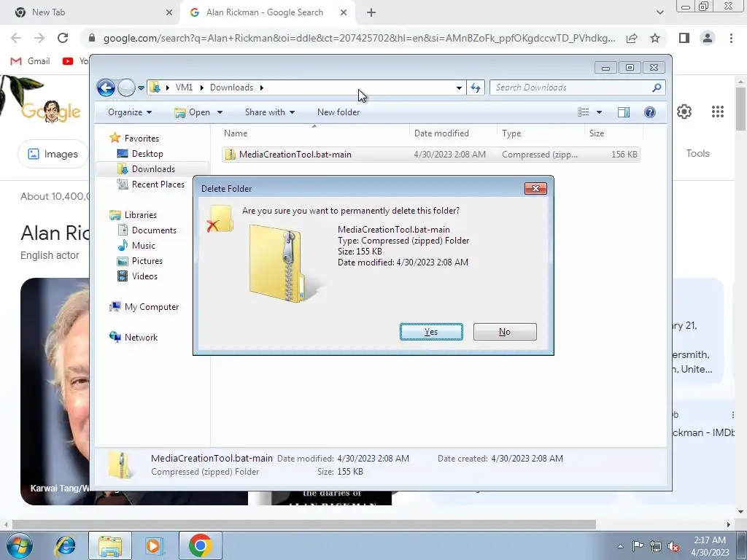Click Chrome icon in taskbar
The width and height of the screenshot is (747, 560).
(x=200, y=545)
